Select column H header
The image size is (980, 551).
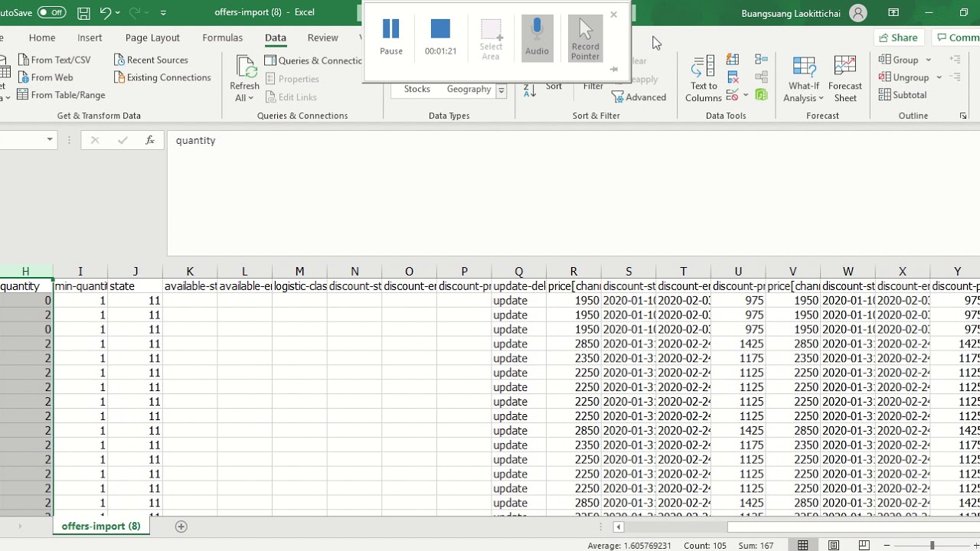(x=25, y=272)
